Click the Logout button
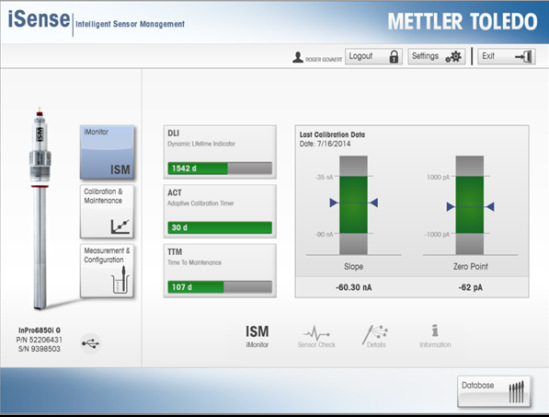549x417 pixels. click(x=374, y=56)
